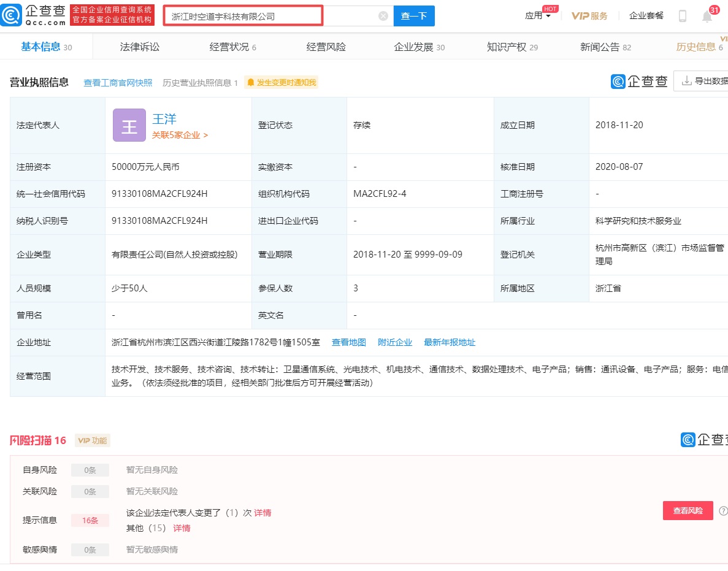Select the region value 浙江省
728x571 pixels.
pos(608,288)
